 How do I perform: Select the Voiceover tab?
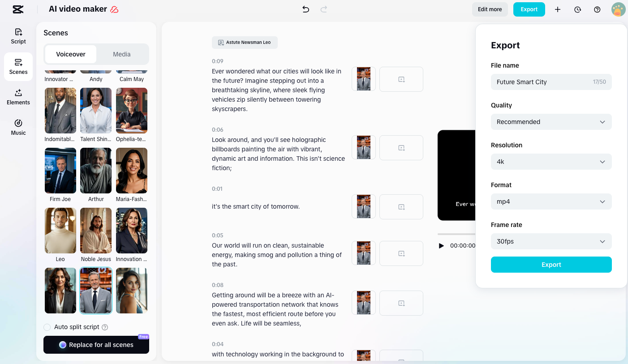point(70,54)
